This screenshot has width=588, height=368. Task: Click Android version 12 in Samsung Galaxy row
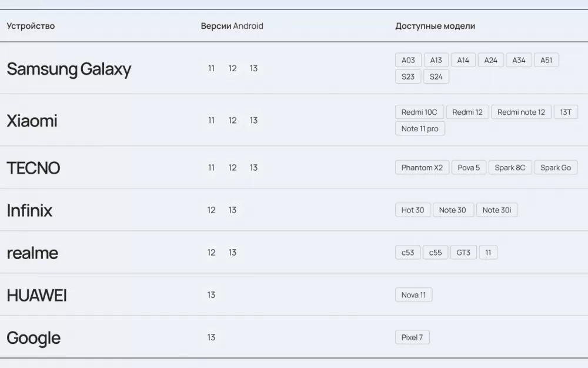click(232, 68)
